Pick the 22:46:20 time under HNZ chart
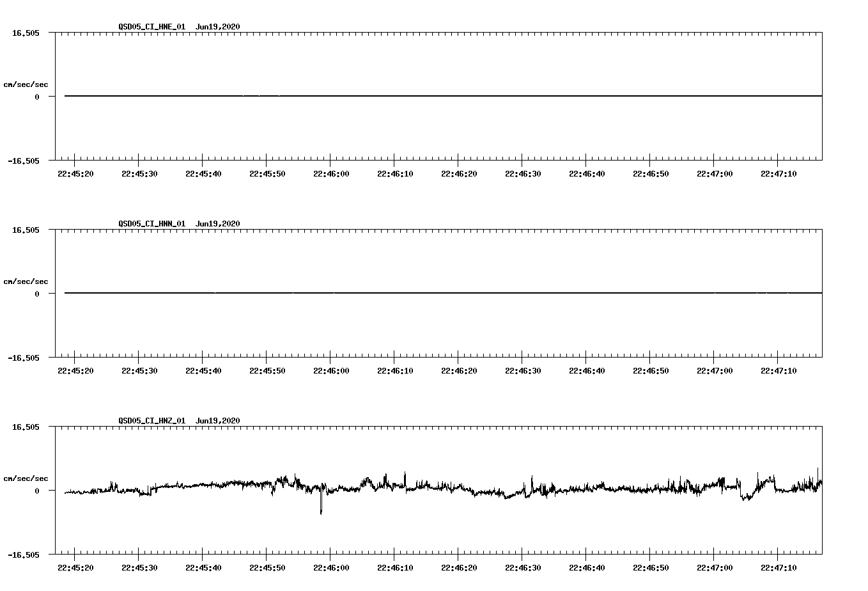 459,568
